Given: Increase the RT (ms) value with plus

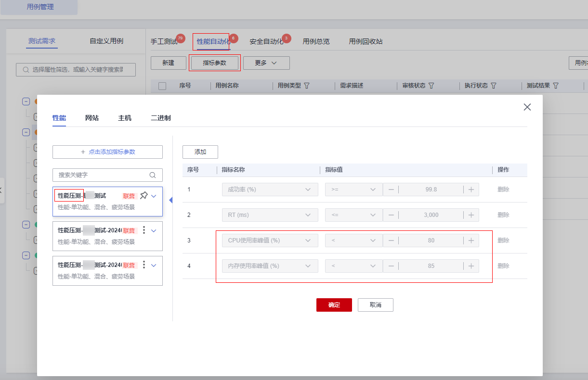Looking at the screenshot, I should point(471,215).
